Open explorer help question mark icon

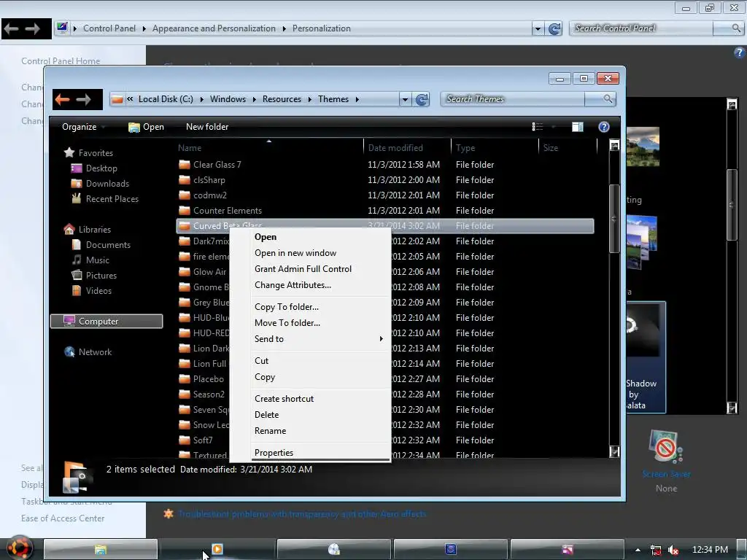click(x=603, y=127)
